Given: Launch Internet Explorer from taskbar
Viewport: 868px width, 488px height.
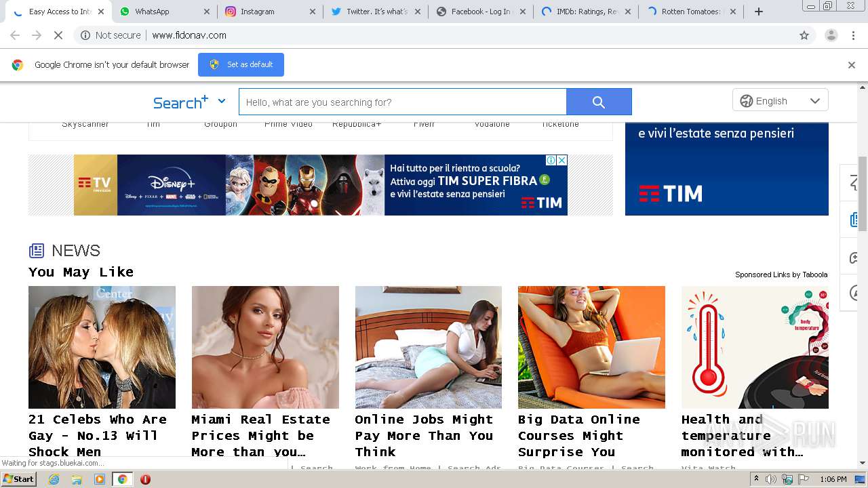Looking at the screenshot, I should point(54,479).
